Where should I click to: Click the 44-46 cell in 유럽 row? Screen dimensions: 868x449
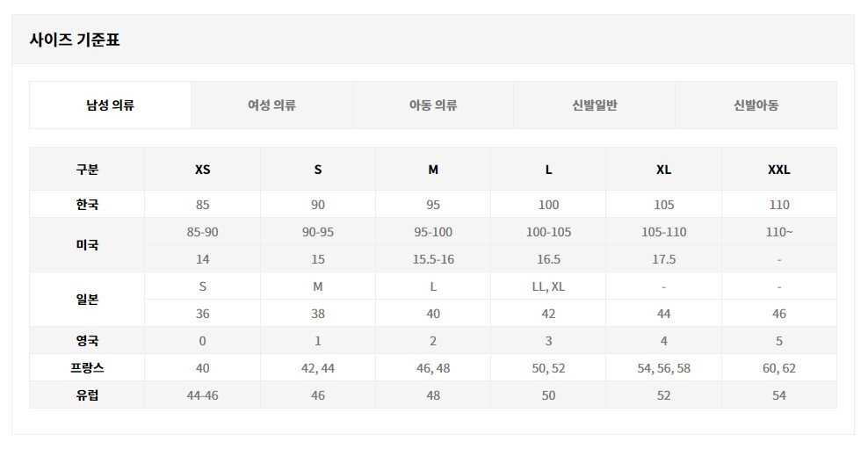tap(202, 395)
